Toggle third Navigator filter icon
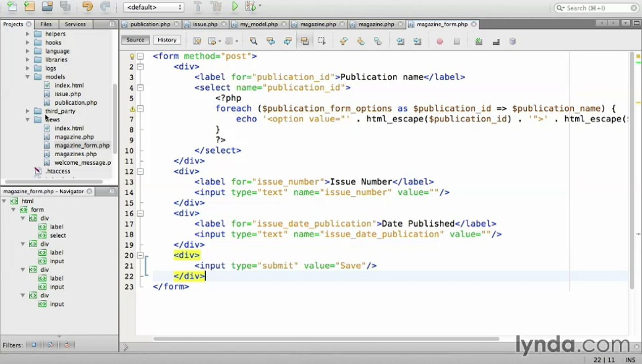This screenshot has height=364, width=642. pos(67,345)
